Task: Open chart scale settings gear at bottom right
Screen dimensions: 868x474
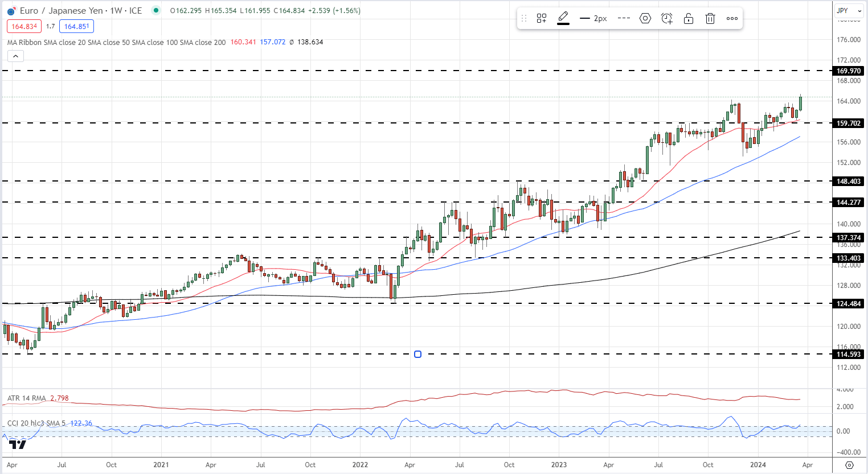Action: click(849, 465)
